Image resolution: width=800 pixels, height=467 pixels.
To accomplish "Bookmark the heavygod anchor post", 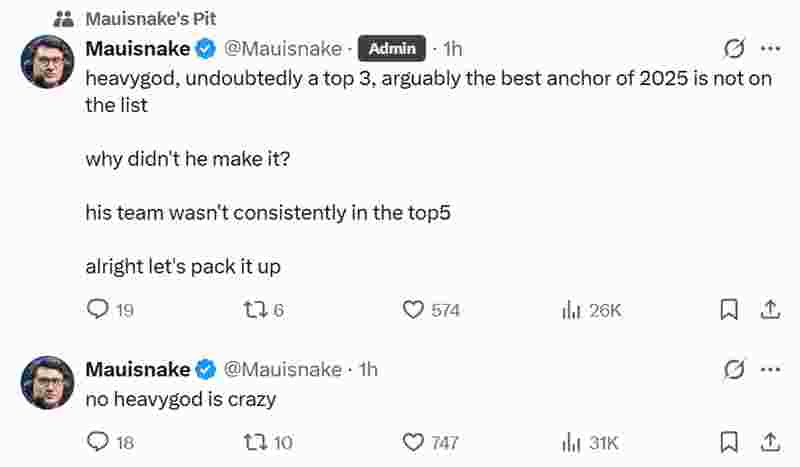I will pos(729,310).
